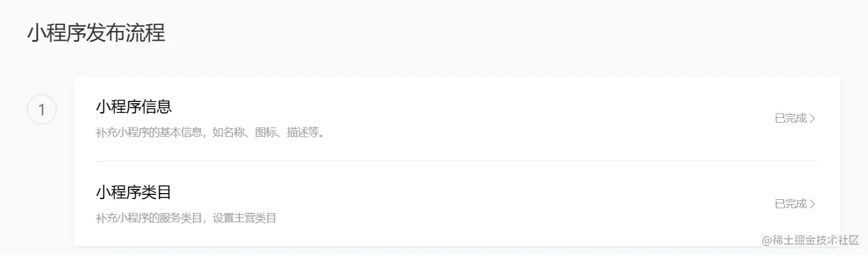Open the 小程序信息 row's 已完成 link
Image resolution: width=868 pixels, height=255 pixels.
[791, 118]
